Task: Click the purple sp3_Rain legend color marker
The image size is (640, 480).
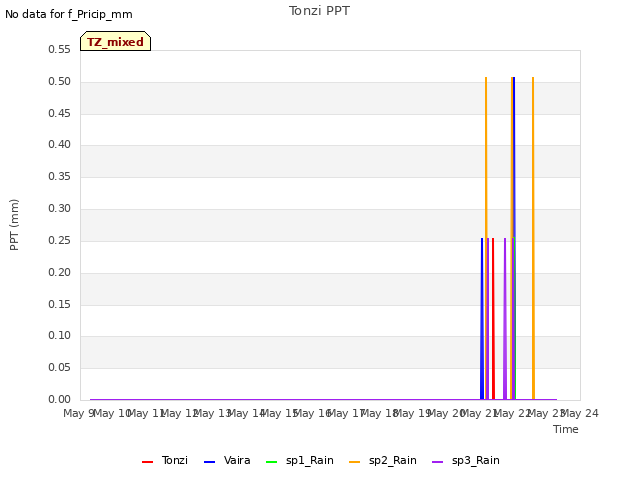Action: click(438, 462)
